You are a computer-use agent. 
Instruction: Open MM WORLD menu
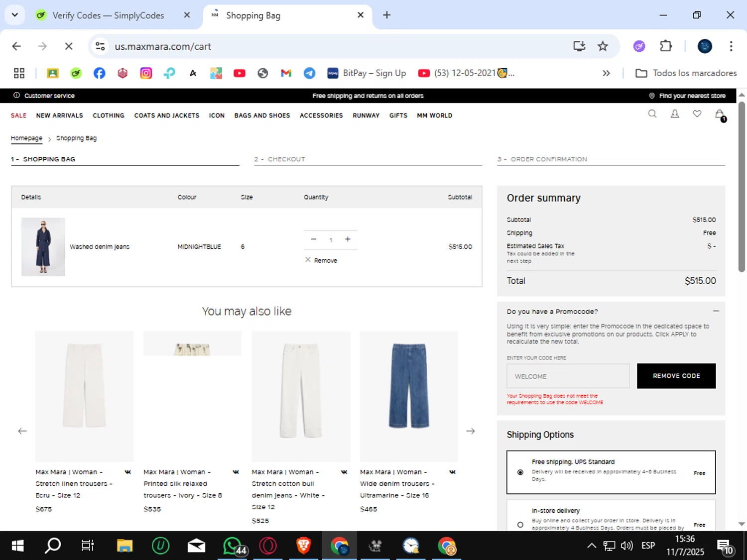[435, 115]
